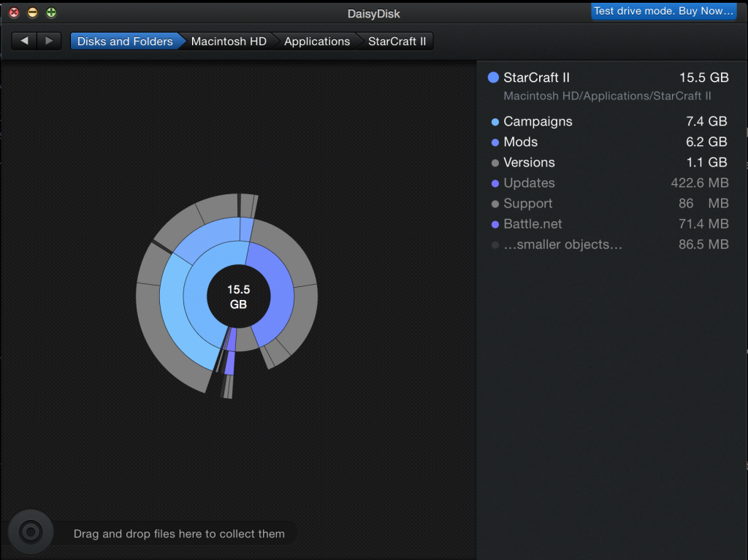Close the DaisyDisk window with red button
Image resolution: width=748 pixels, height=560 pixels.
click(x=14, y=12)
